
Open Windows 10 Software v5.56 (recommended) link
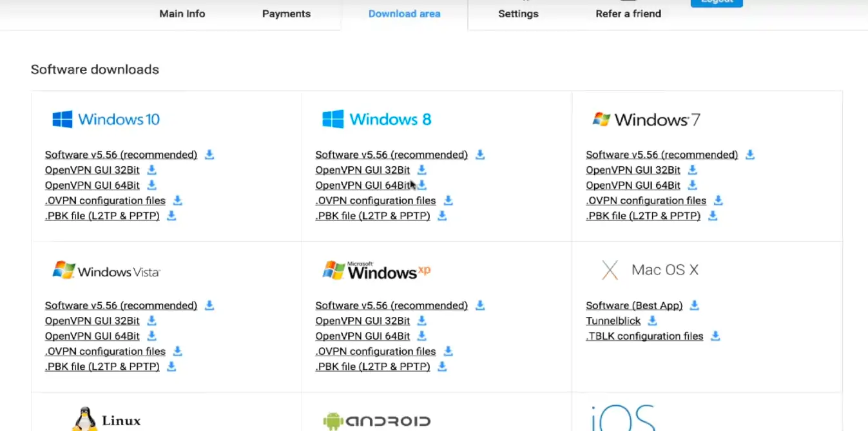(x=121, y=155)
